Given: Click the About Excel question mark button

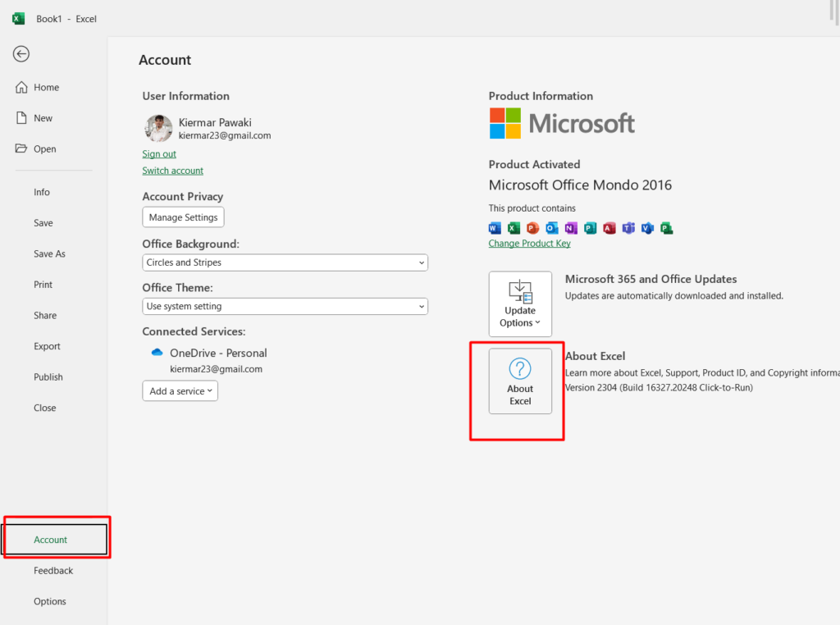Looking at the screenshot, I should [x=520, y=381].
